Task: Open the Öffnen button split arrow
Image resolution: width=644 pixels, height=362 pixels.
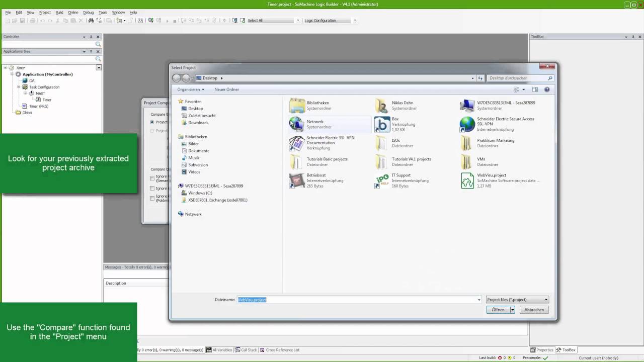Action: pyautogui.click(x=513, y=310)
